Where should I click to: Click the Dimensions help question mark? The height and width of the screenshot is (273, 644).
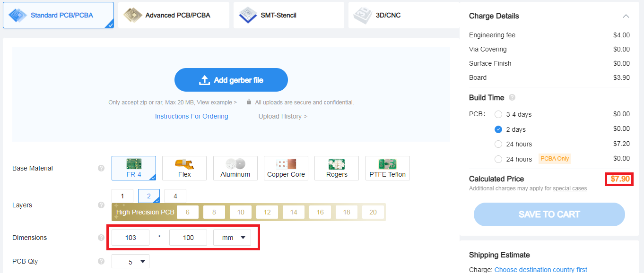(x=101, y=238)
